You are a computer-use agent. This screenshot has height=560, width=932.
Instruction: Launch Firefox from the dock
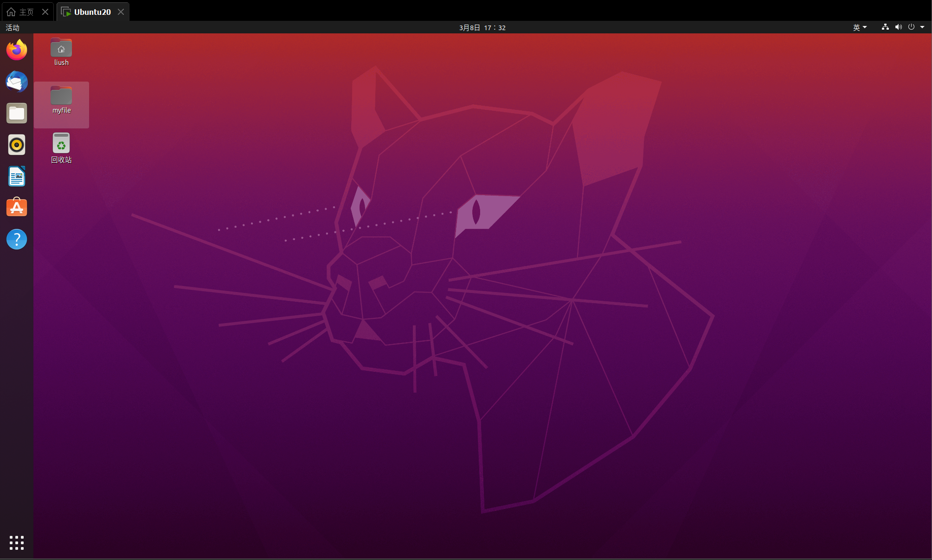[17, 50]
